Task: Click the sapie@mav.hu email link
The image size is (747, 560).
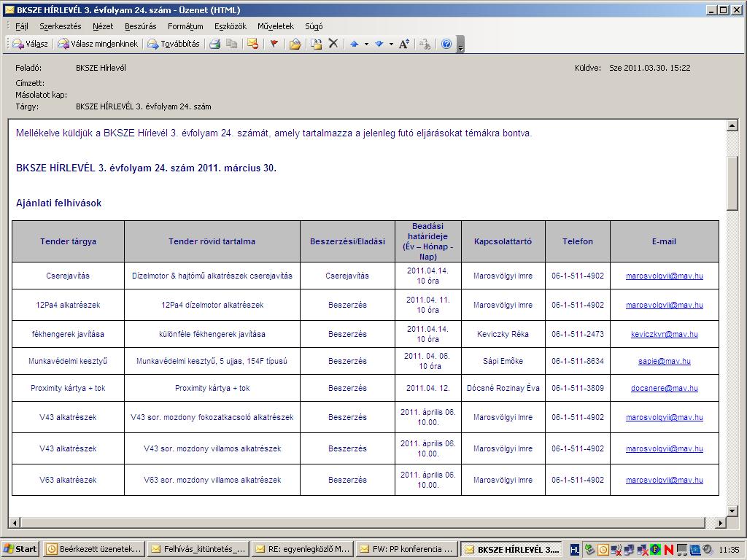Action: 664,361
